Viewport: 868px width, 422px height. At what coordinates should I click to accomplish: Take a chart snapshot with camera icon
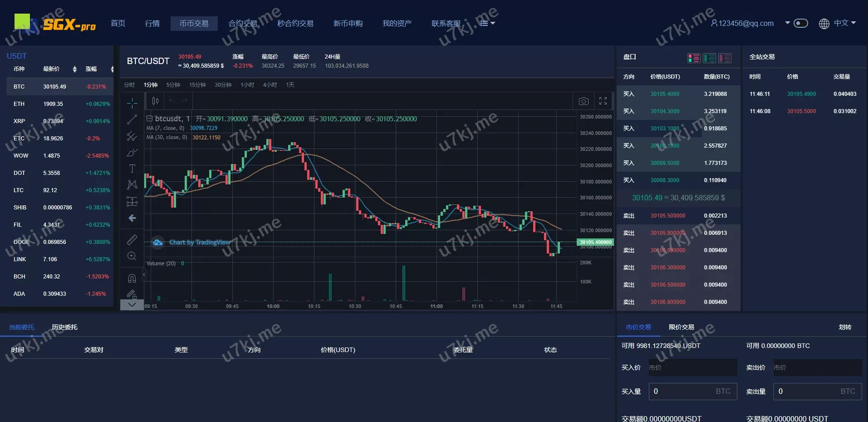click(584, 101)
